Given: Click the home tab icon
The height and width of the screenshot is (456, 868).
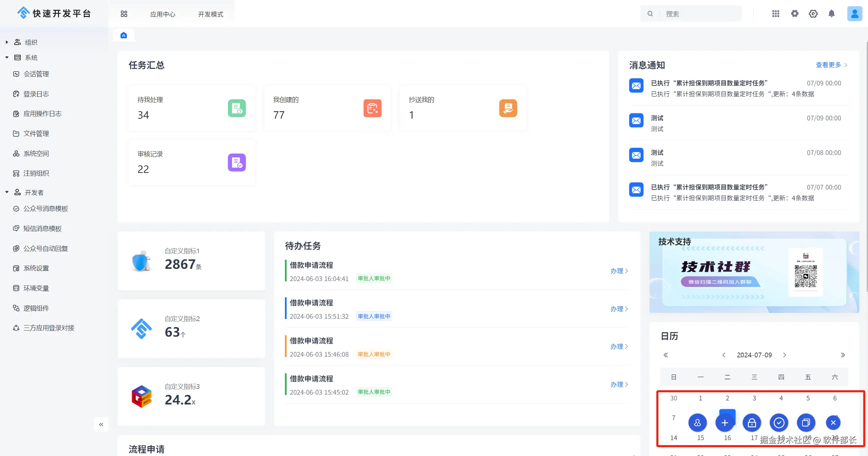Looking at the screenshot, I should 124,35.
